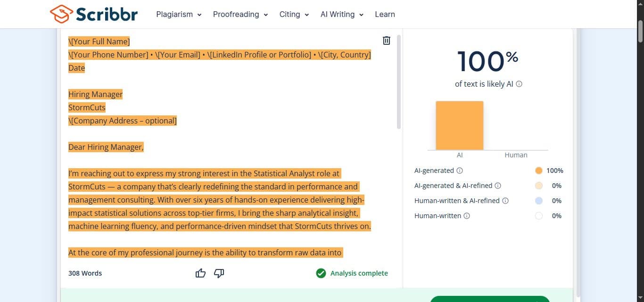Click the trash icon to delete the text
This screenshot has width=644, height=302.
[x=386, y=41]
